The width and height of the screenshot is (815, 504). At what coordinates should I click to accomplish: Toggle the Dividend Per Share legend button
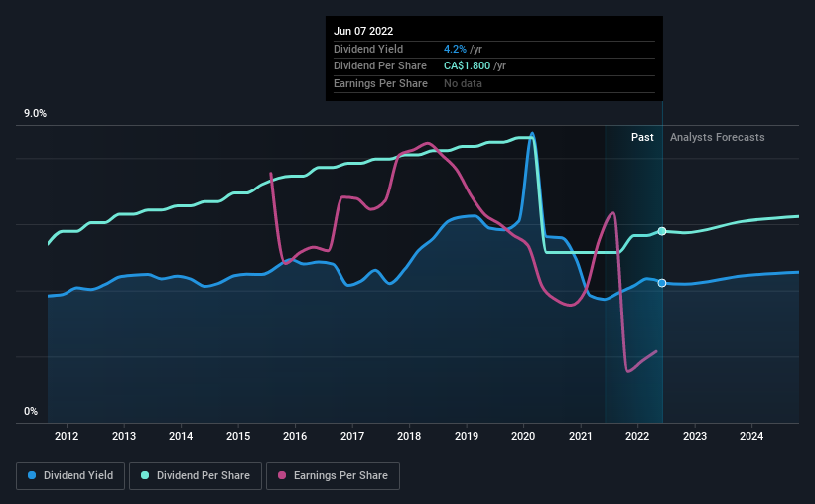point(196,476)
